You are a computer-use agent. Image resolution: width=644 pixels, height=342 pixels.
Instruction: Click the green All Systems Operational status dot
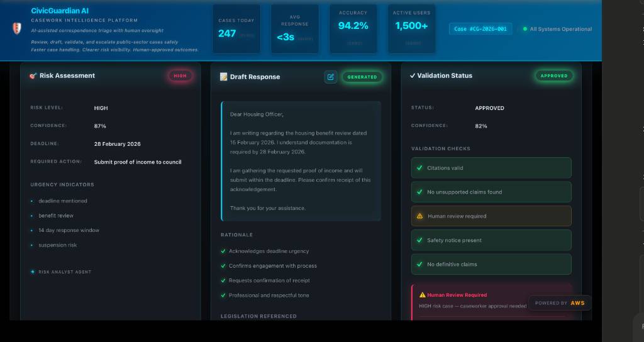(x=525, y=29)
